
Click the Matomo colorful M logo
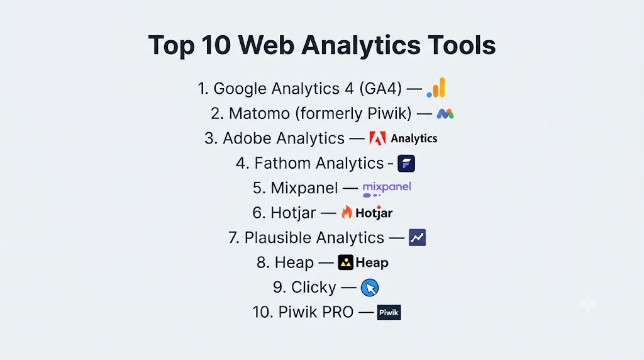[445, 114]
